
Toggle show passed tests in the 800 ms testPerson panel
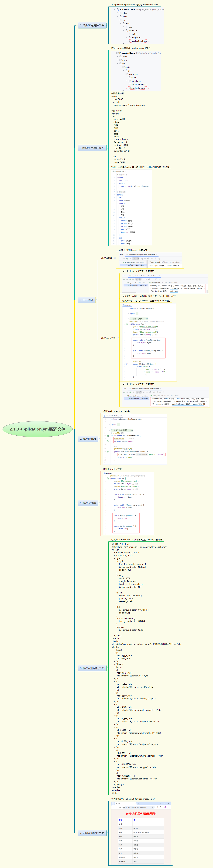pyautogui.click(x=137, y=392)
